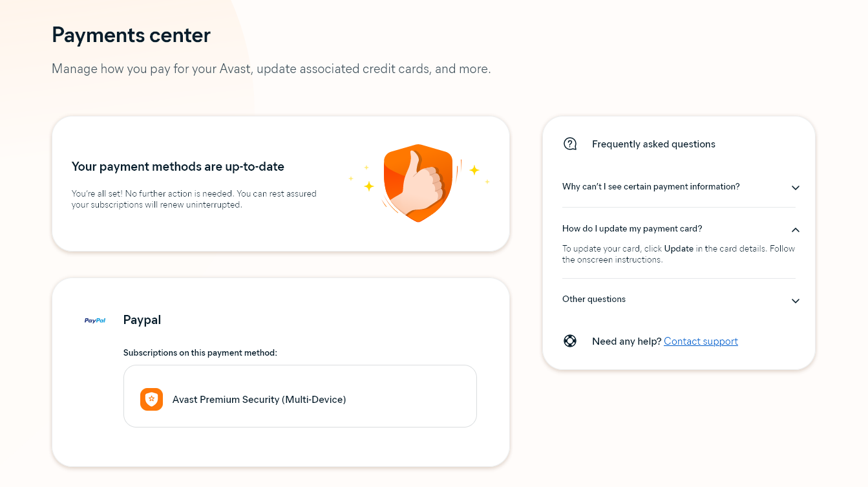This screenshot has height=487, width=868.
Task: Expand 'Why can't I see certain payment information?' chevron
Action: pos(796,188)
